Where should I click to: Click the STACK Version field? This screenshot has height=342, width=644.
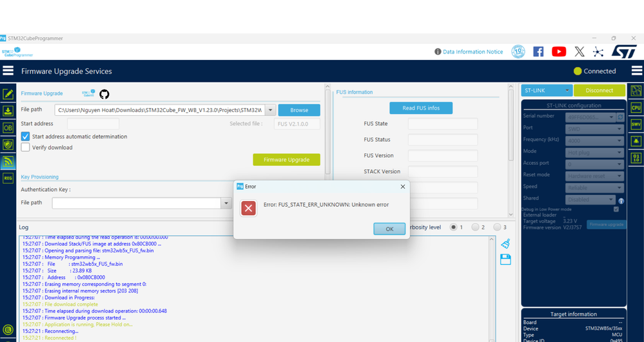pos(443,171)
